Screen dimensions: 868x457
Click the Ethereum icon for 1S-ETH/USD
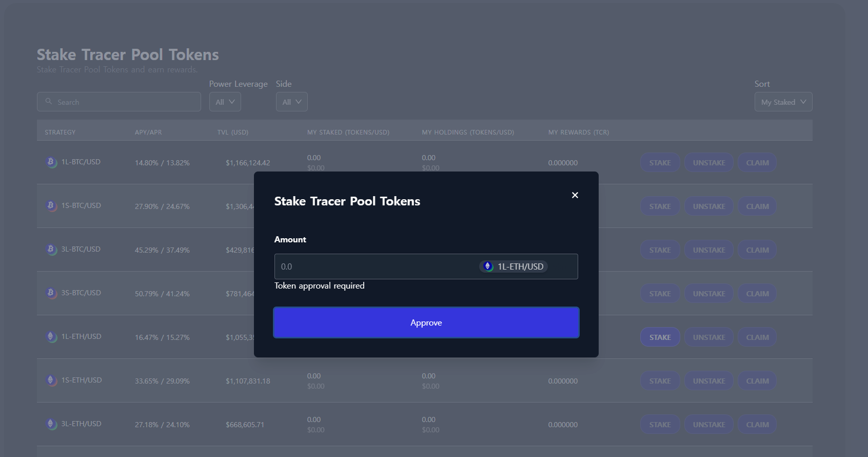(x=51, y=380)
